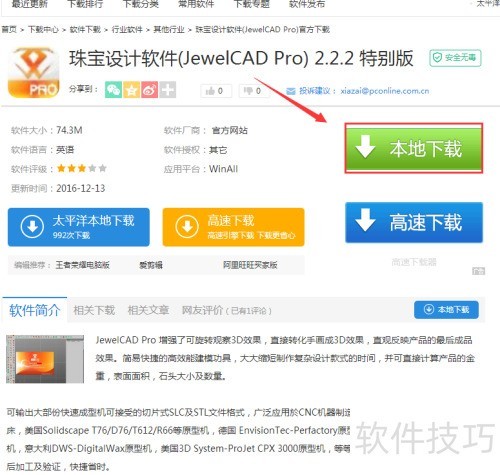Click the update date 2016-12-13
The width and height of the screenshot is (500, 475).
click(x=81, y=188)
